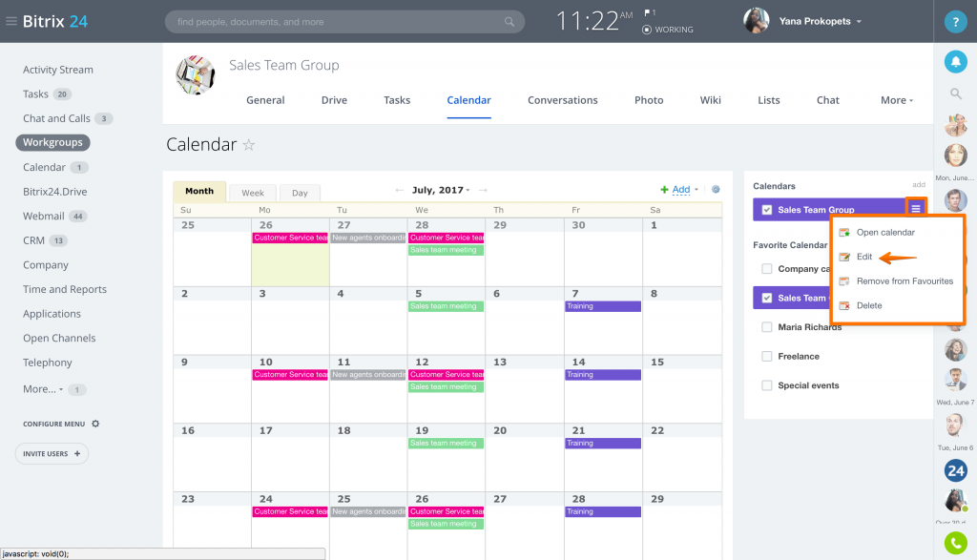Mark Calendar page as favorite star
Image resolution: width=977 pixels, height=560 pixels.
pyautogui.click(x=249, y=145)
